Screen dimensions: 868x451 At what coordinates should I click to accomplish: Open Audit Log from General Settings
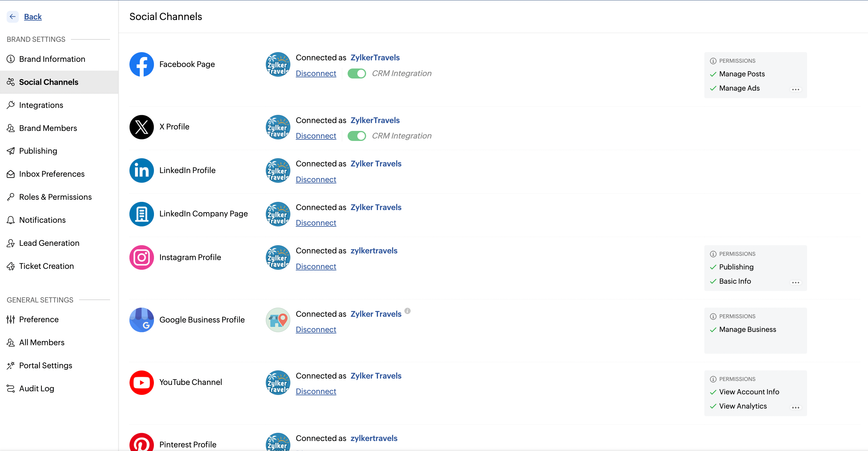(36, 388)
